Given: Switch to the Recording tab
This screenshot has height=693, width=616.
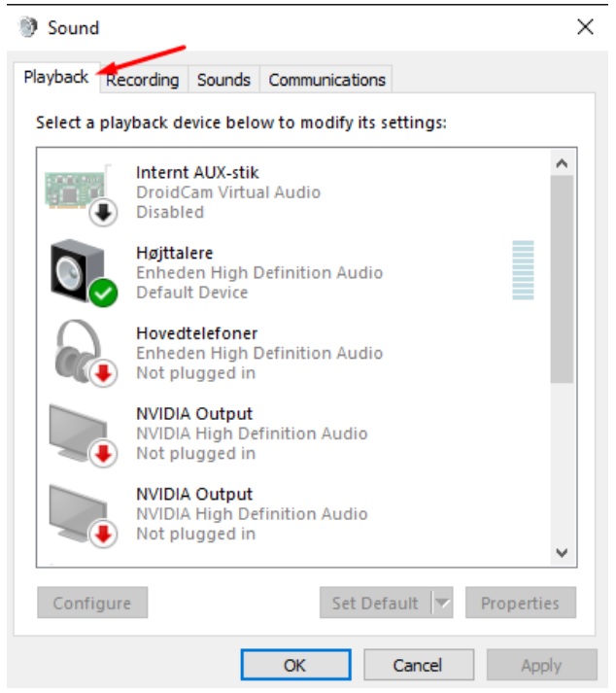Looking at the screenshot, I should pyautogui.click(x=144, y=80).
